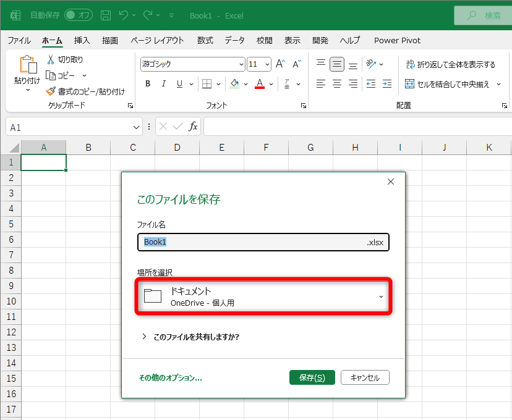512x420 pixels.
Task: Click the Cut (切り取り) icon
Action: click(52, 61)
